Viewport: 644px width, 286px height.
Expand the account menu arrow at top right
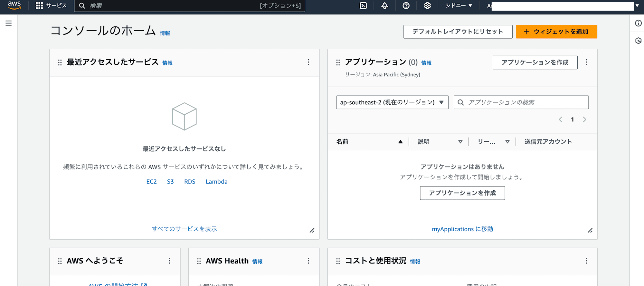click(x=637, y=5)
